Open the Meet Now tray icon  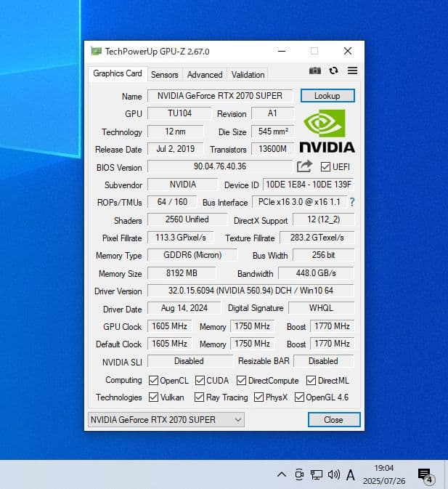[x=299, y=474]
